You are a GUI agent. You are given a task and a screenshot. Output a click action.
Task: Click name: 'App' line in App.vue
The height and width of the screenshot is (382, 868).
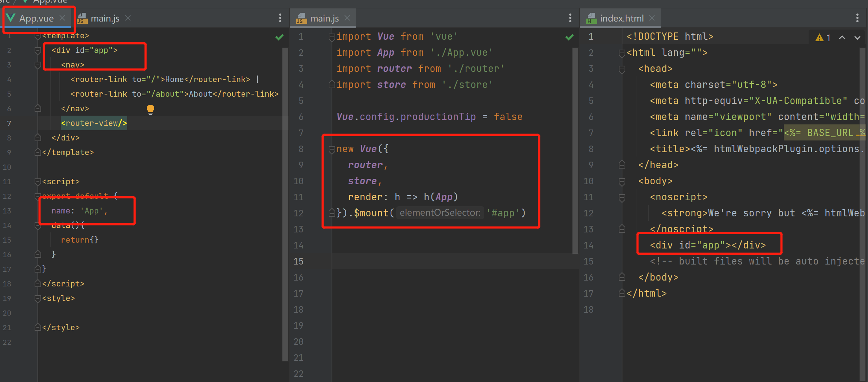click(79, 211)
